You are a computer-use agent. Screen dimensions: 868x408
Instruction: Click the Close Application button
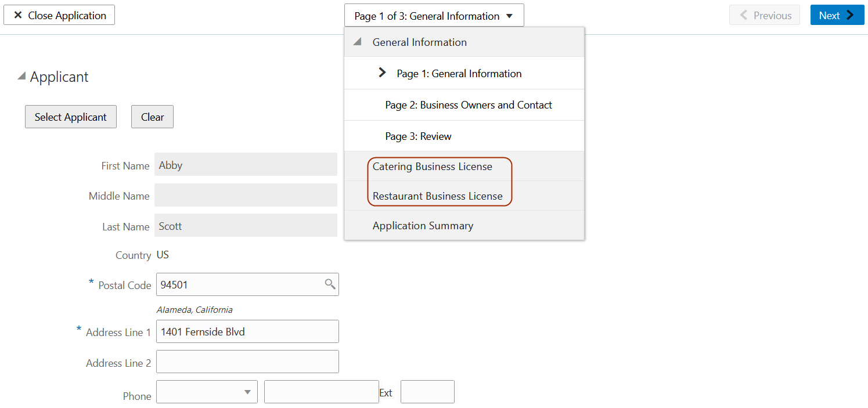[x=59, y=15]
